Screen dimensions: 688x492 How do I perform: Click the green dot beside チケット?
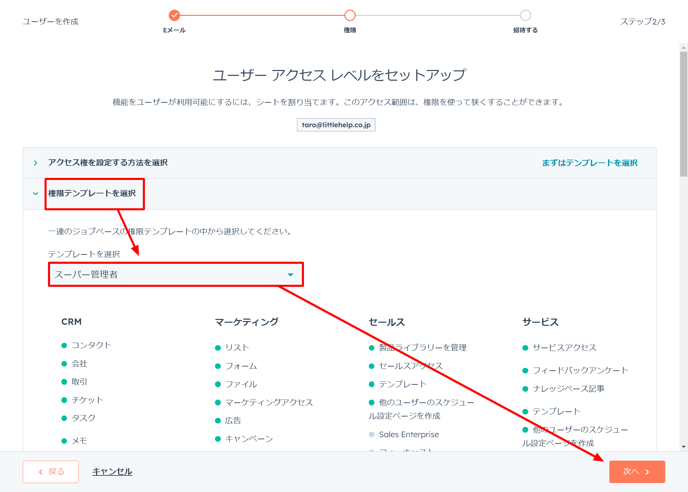pyautogui.click(x=64, y=400)
